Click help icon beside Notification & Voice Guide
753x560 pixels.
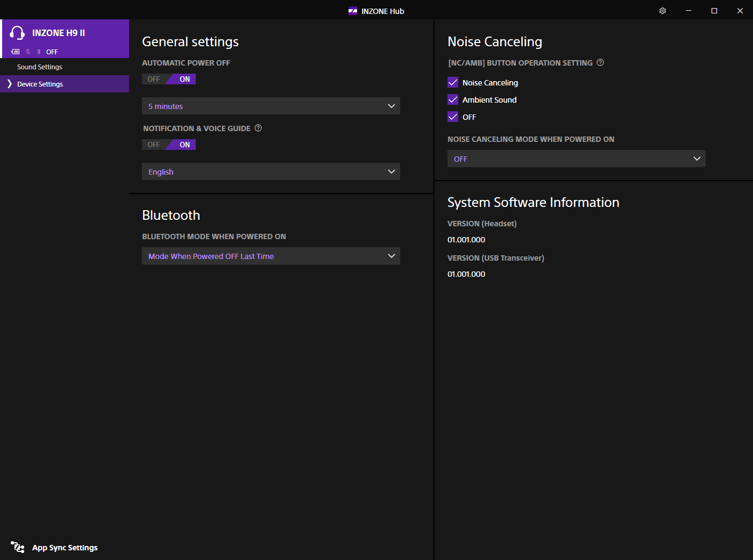click(258, 128)
